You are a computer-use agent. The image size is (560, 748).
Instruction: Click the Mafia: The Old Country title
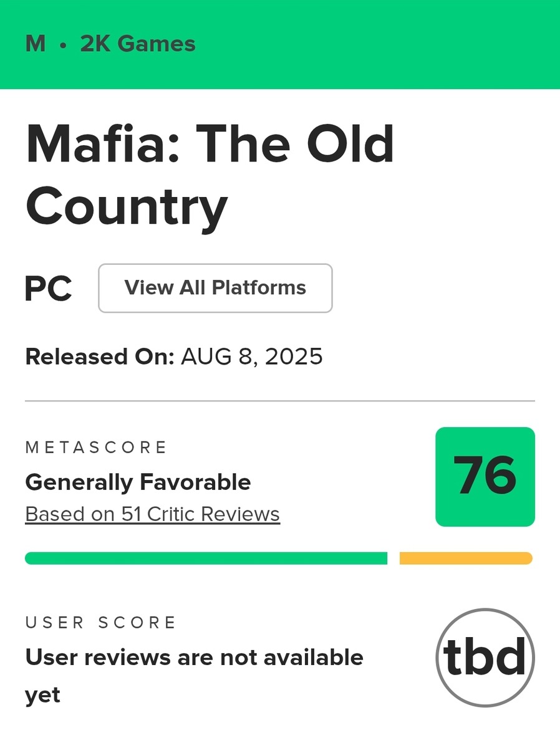210,175
